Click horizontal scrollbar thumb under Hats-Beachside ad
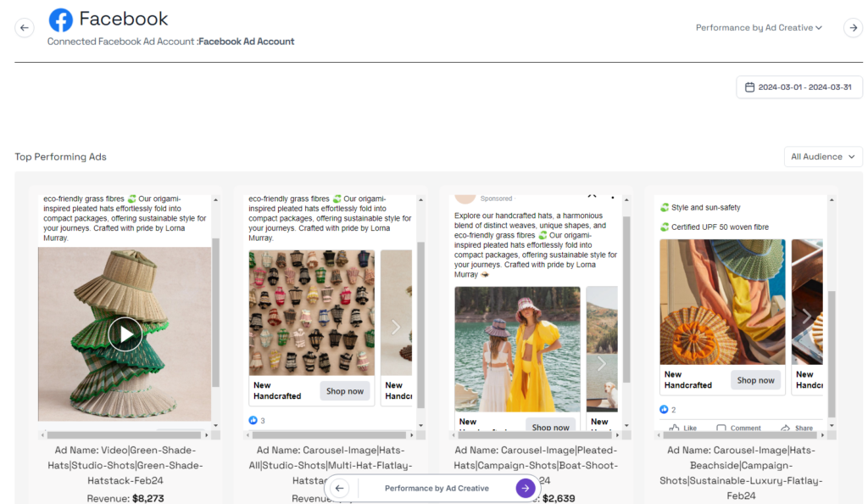 point(741,435)
